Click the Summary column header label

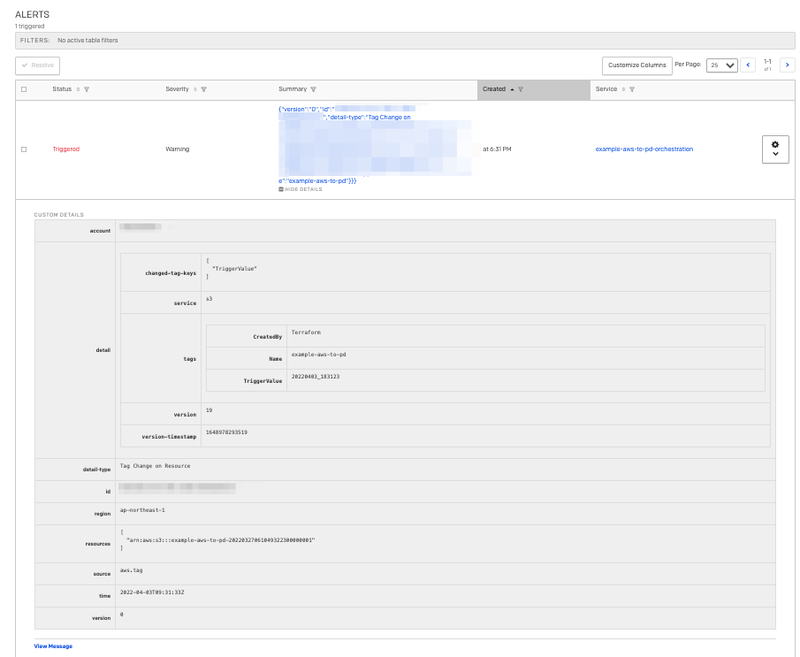[x=292, y=89]
